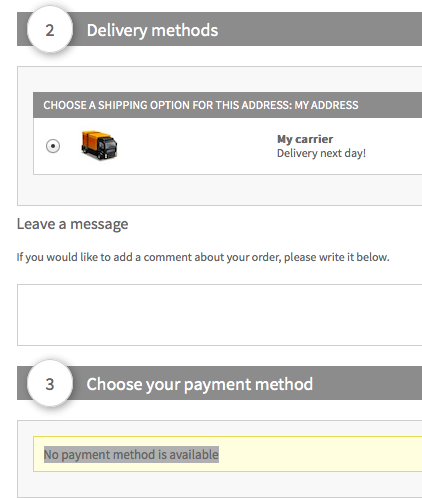Click the Leave a message heading

[72, 224]
